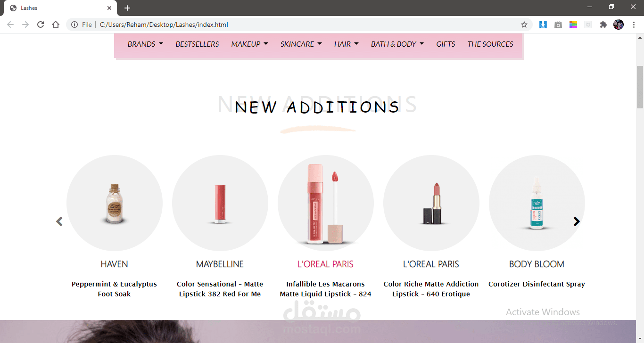644x343 pixels.
Task: Click the BODY BLOOM brand name
Action: click(537, 264)
